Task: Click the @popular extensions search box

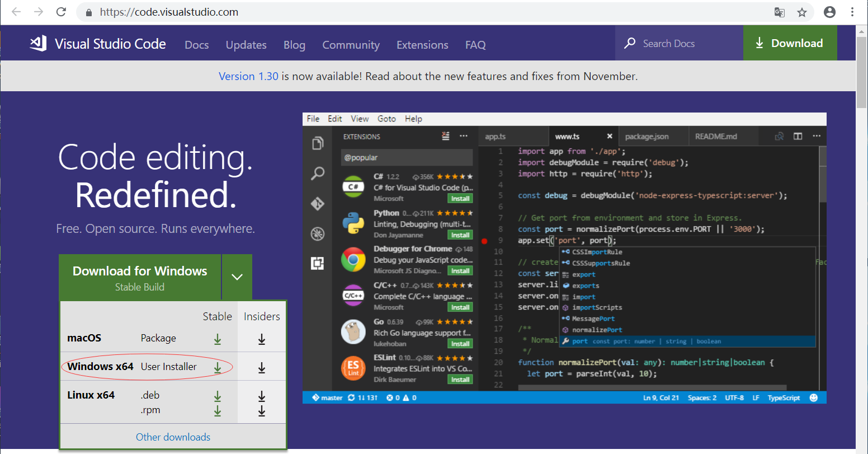Action: tap(407, 157)
